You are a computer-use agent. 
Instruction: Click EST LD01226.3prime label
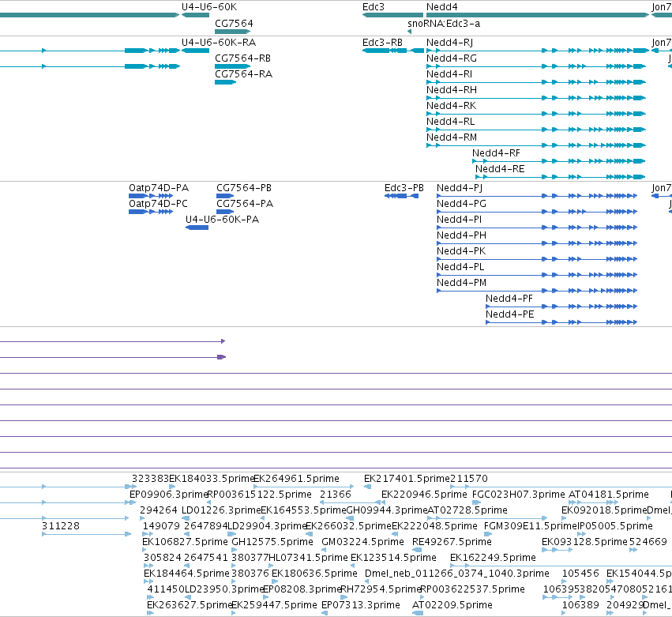click(221, 510)
